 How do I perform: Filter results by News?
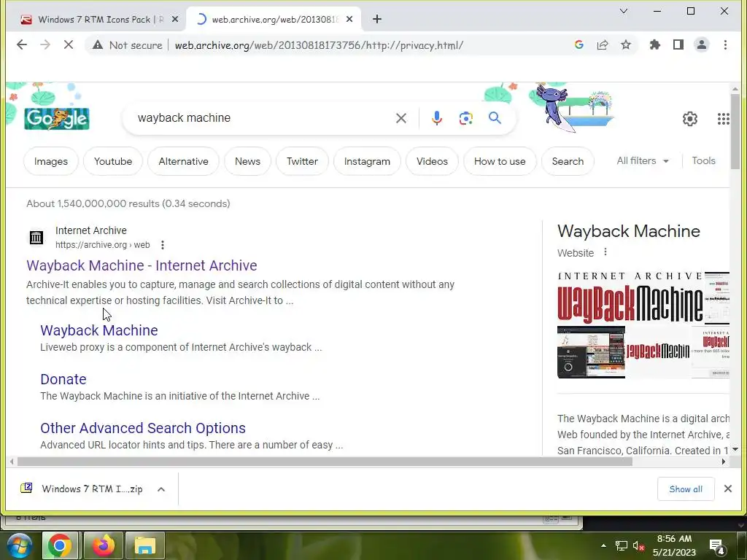point(248,161)
